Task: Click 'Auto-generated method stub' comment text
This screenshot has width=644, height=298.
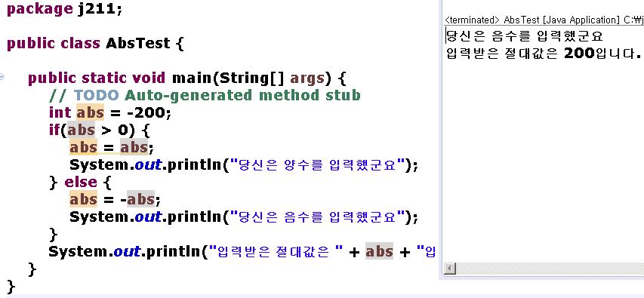Action: click(242, 95)
